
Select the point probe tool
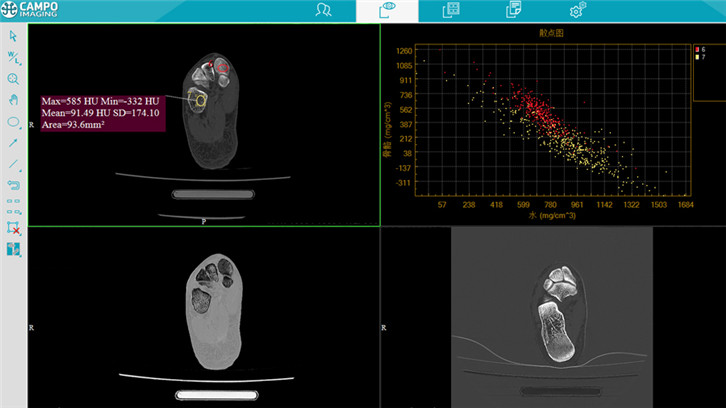(x=13, y=142)
